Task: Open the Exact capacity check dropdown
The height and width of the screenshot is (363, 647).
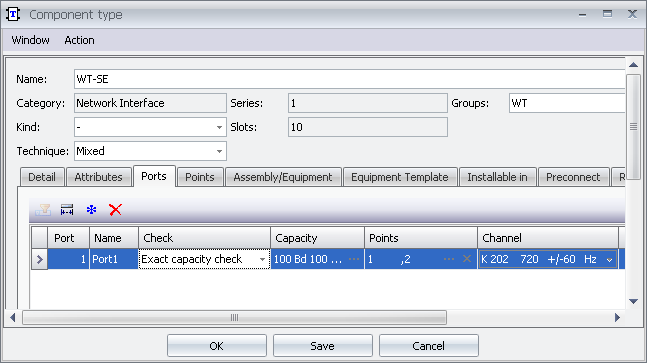Action: (x=262, y=259)
